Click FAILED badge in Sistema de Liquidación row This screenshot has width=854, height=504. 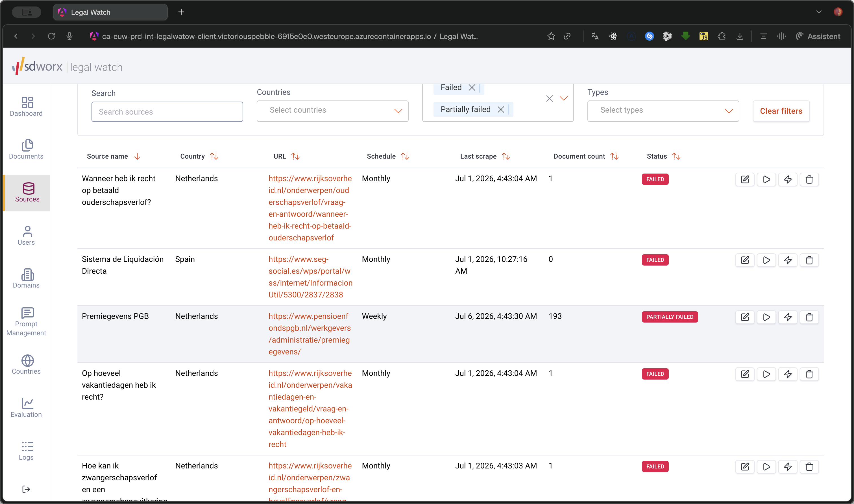point(655,260)
